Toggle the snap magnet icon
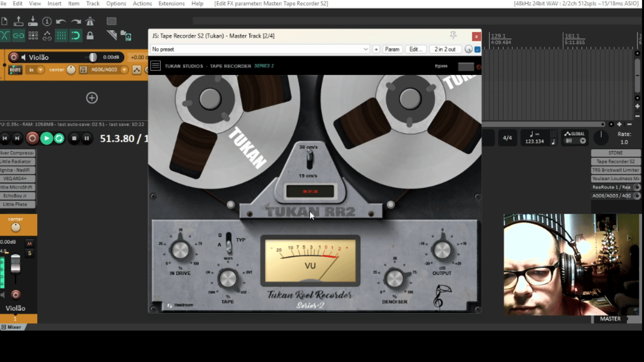 (75, 36)
